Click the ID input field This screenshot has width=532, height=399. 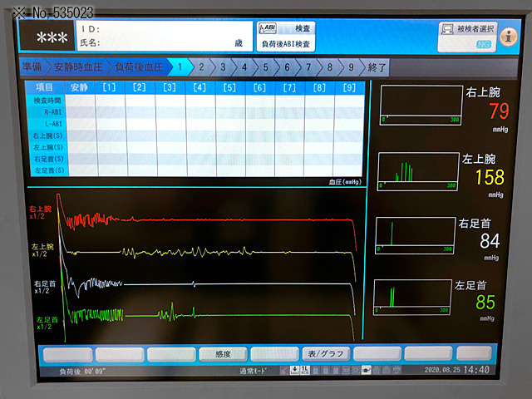coord(165,29)
